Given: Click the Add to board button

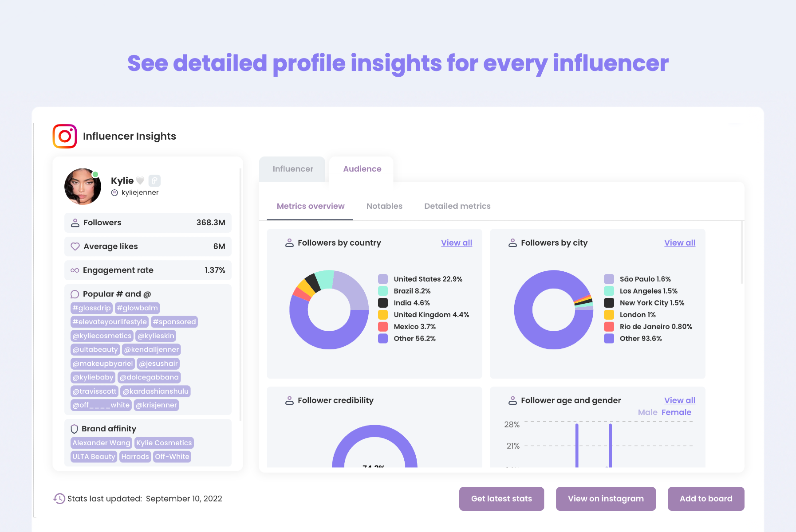Looking at the screenshot, I should (x=706, y=499).
